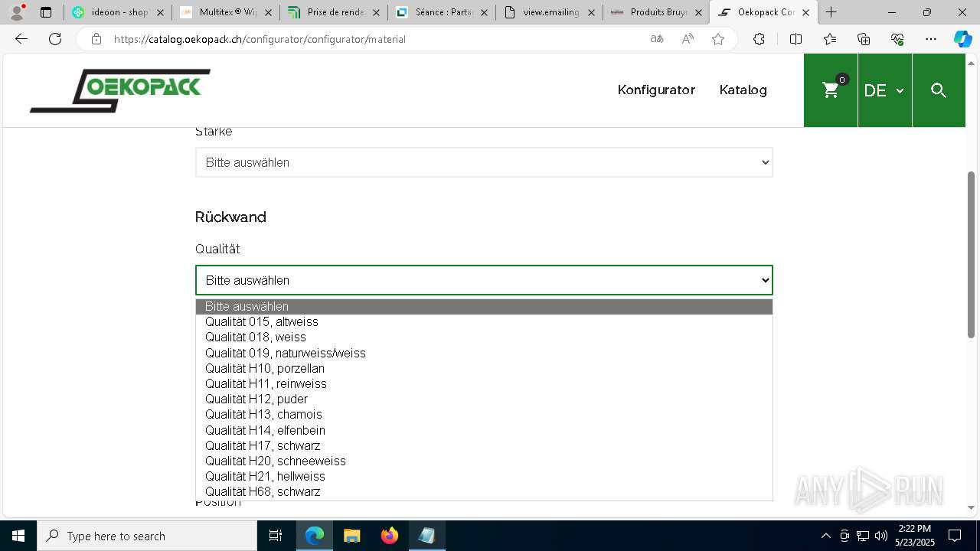Show hidden tray icons chevron
The image size is (980, 551).
click(825, 536)
